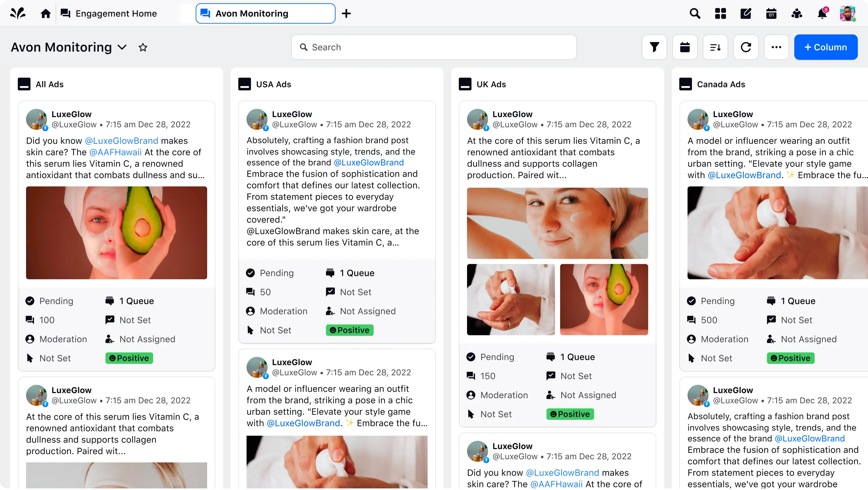This screenshot has width=868, height=490.
Task: Click LuxeGlow avatar in second Canada Ads post
Action: [698, 396]
